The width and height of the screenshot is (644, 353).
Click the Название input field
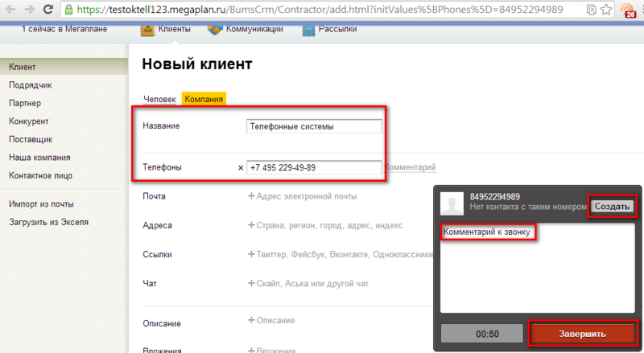314,126
